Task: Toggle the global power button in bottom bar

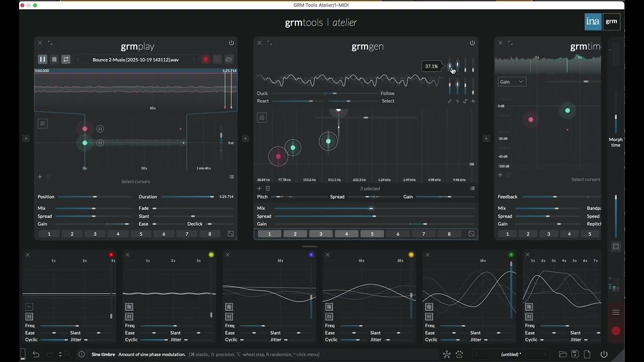Action: click(x=604, y=354)
